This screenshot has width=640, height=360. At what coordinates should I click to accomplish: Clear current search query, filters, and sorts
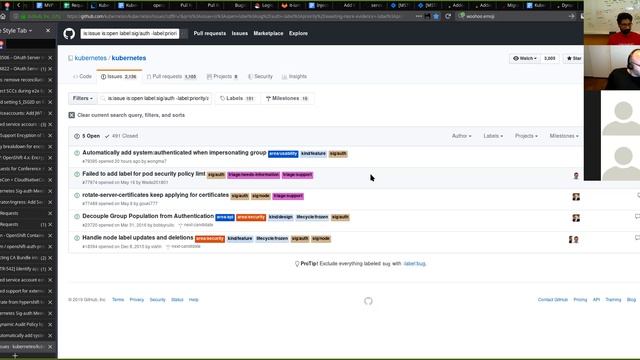click(131, 115)
